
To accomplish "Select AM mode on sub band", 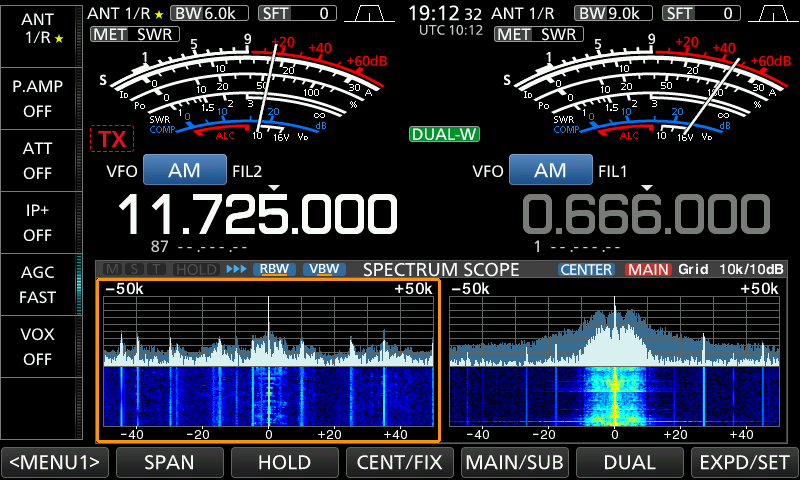I will pyautogui.click(x=551, y=170).
